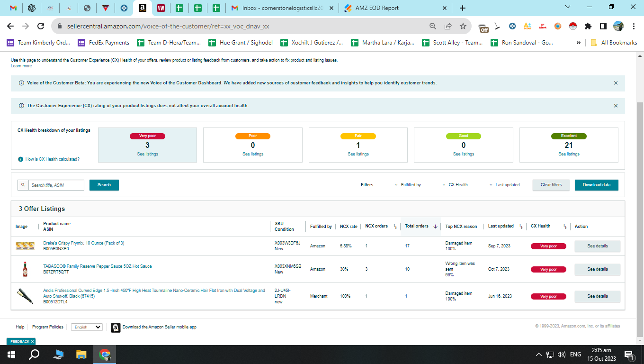This screenshot has width=644, height=364.
Task: Open the Extensions puzzle menu
Action: point(588,27)
